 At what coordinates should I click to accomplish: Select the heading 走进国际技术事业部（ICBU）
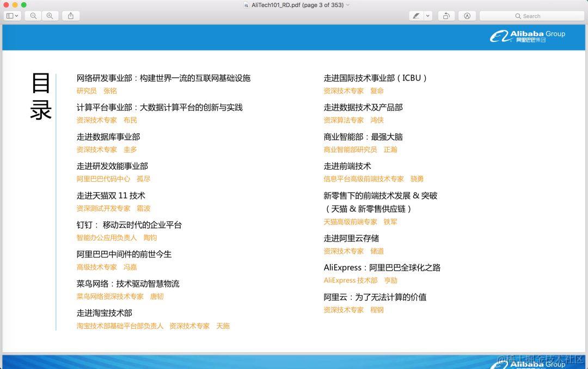[x=375, y=78]
